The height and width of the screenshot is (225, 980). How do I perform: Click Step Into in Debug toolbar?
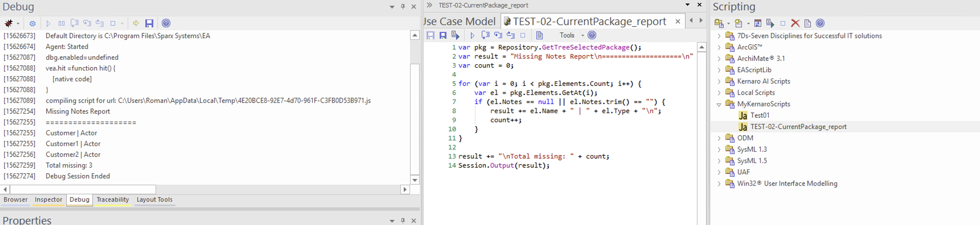87,24
